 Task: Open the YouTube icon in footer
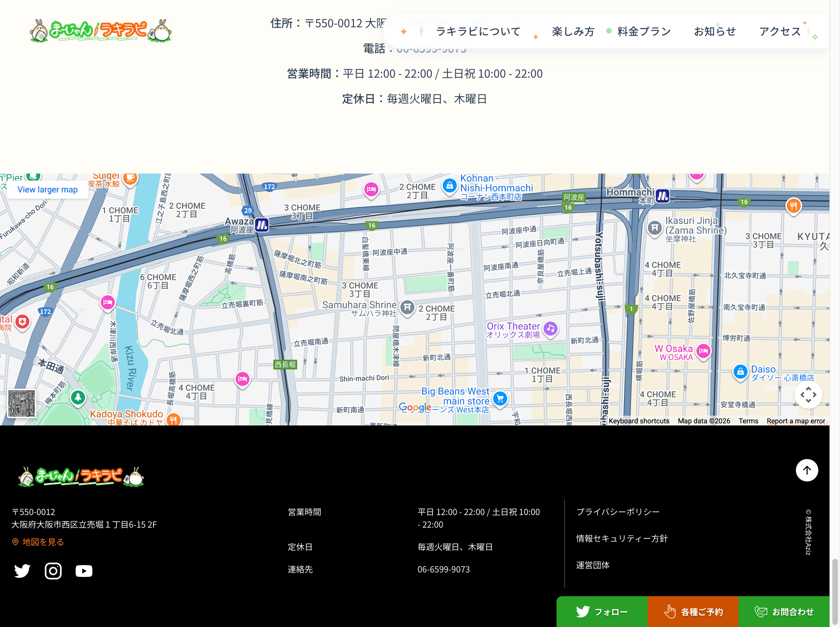click(x=84, y=571)
